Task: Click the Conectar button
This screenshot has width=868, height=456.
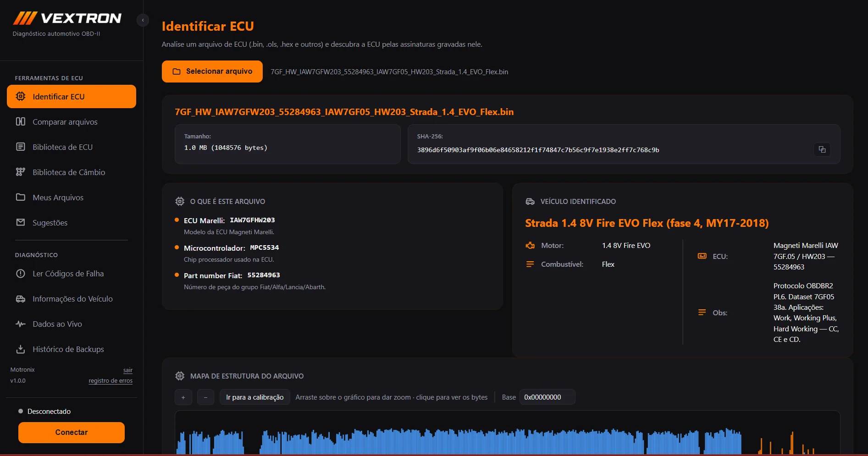Action: pos(72,432)
